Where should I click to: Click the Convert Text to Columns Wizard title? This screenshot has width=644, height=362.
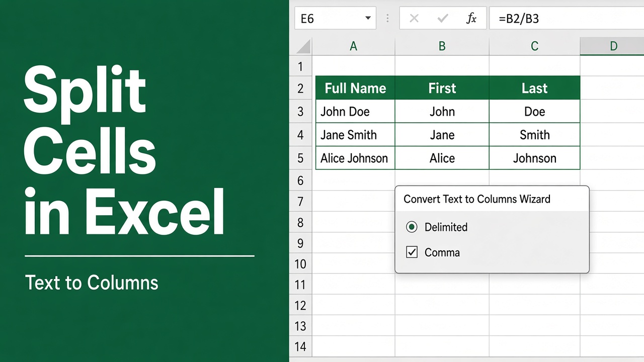(x=477, y=199)
